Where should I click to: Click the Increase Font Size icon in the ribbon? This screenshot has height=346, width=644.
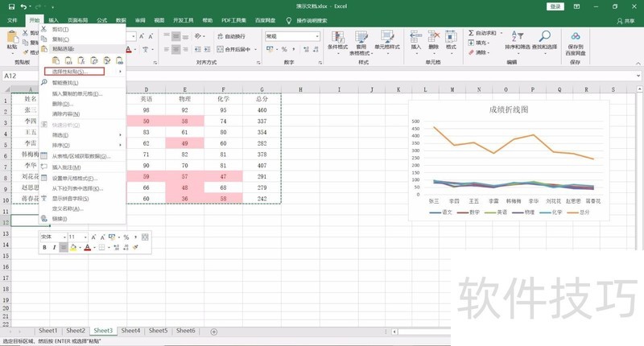[142, 36]
